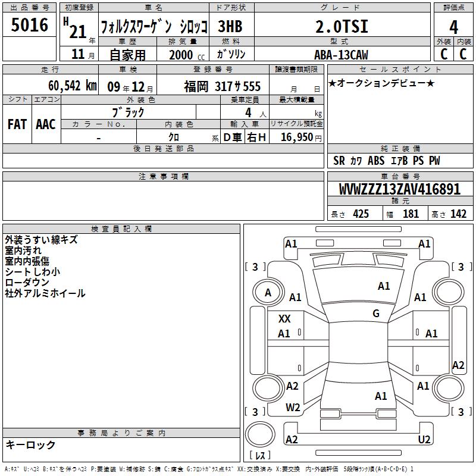This screenshot has width=476, height=476.
Task: Click the U2 mark on the rear bumper
Action: (x=424, y=439)
